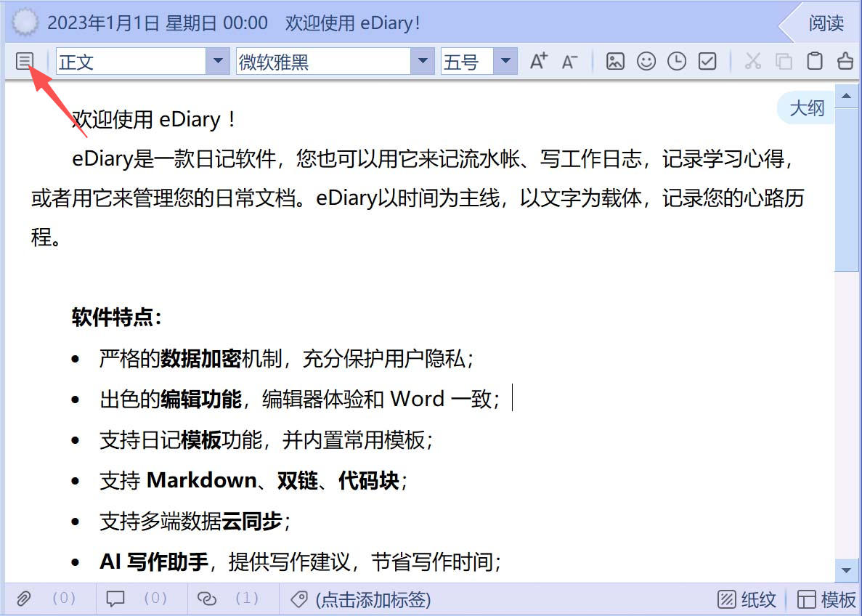
Task: Click the bold text 编辑功能
Action: tap(201, 400)
